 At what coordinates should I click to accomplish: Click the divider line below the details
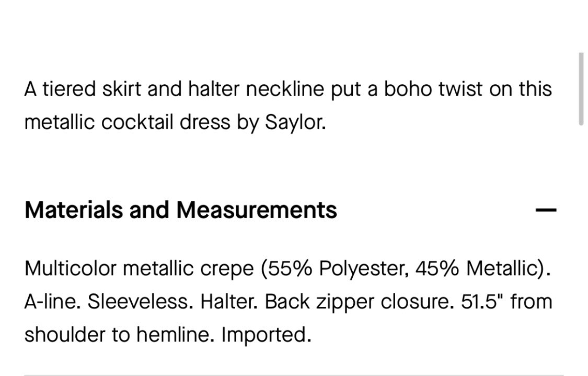pos(294,374)
